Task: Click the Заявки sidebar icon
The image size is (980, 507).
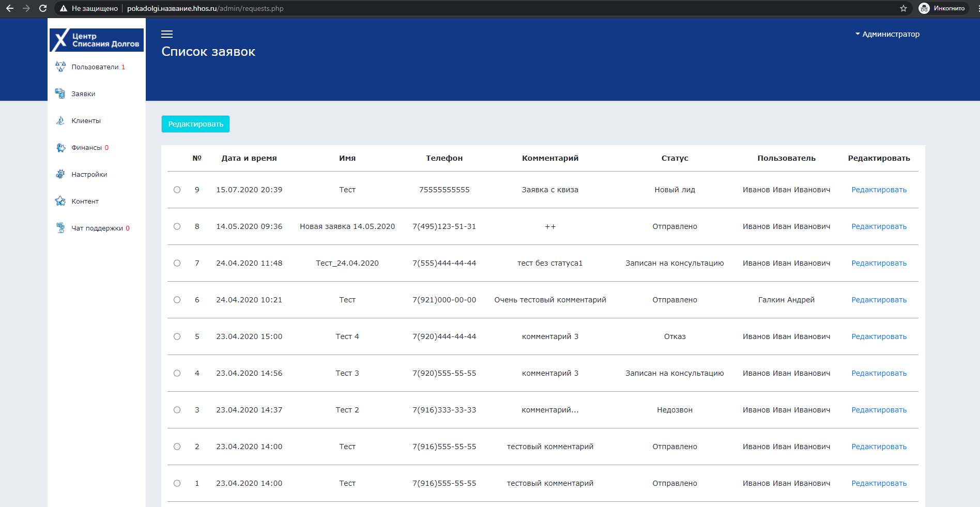Action: [x=60, y=94]
